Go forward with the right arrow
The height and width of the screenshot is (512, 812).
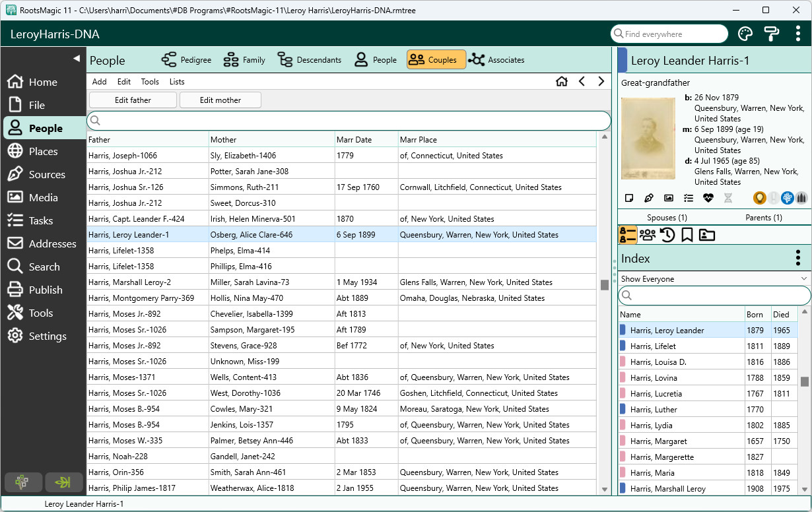[601, 81]
